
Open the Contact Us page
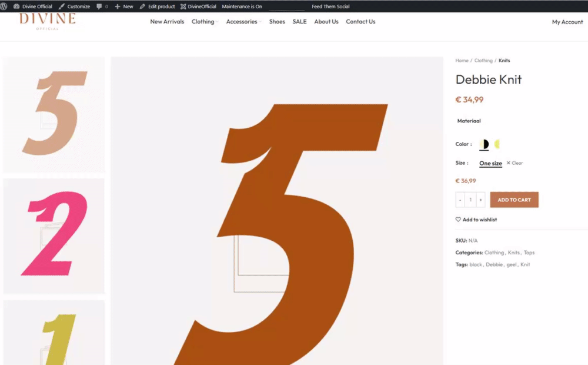click(360, 22)
